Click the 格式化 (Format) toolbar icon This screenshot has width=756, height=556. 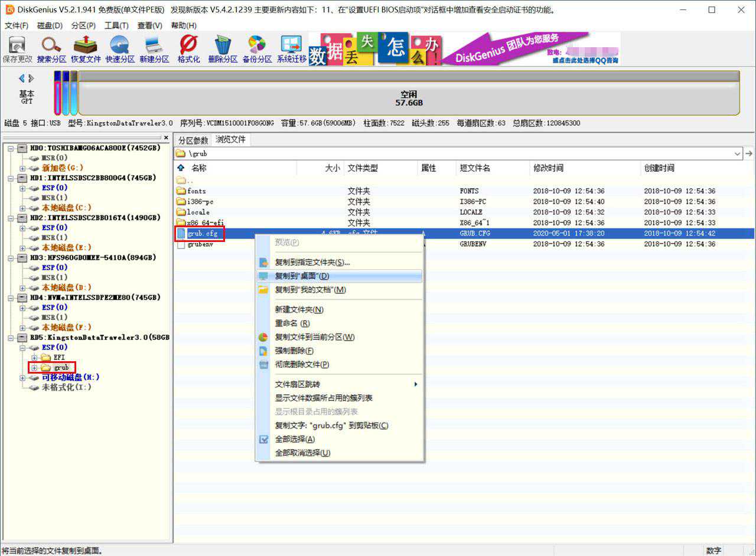(x=188, y=48)
